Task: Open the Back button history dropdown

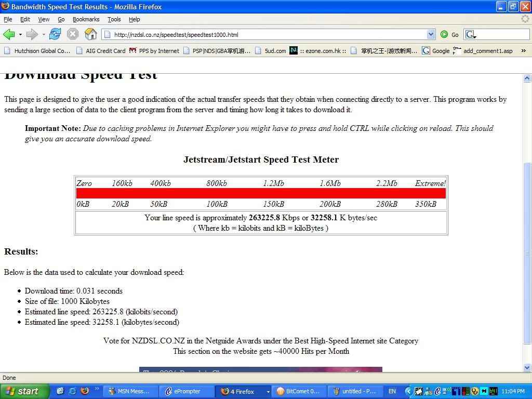Action: [20, 34]
